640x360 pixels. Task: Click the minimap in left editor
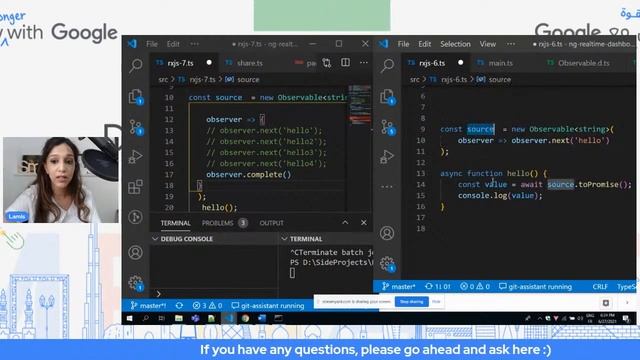pos(360,105)
